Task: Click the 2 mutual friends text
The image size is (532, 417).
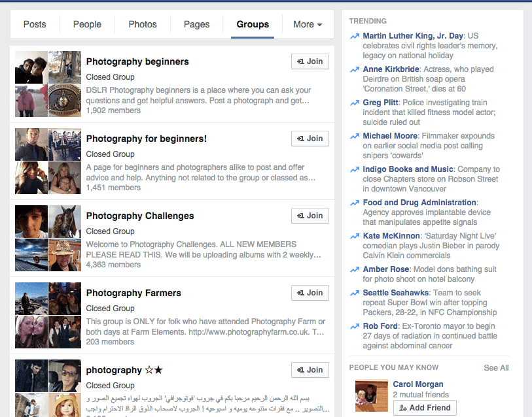Action: coord(421,395)
